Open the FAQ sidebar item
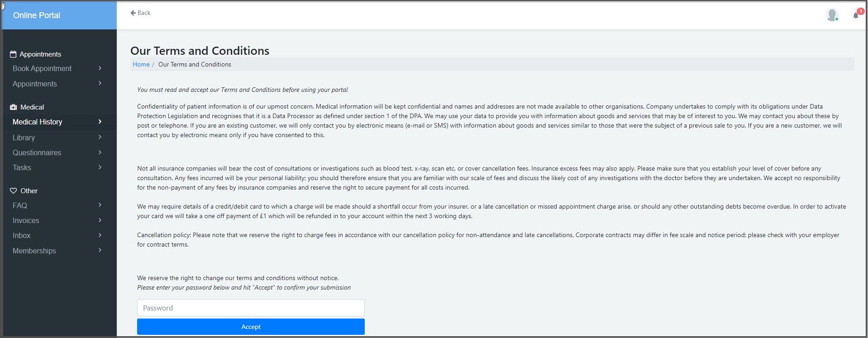868x338 pixels. pos(20,205)
